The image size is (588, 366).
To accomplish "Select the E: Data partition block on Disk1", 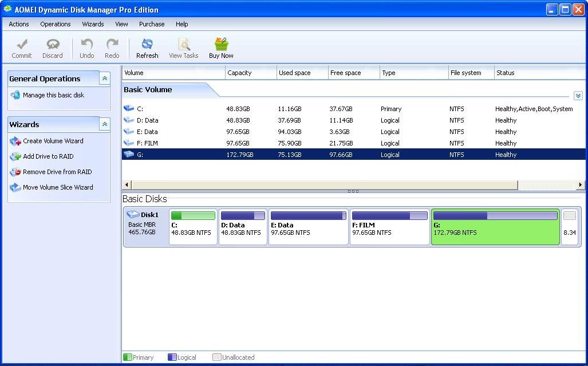I will [x=309, y=227].
